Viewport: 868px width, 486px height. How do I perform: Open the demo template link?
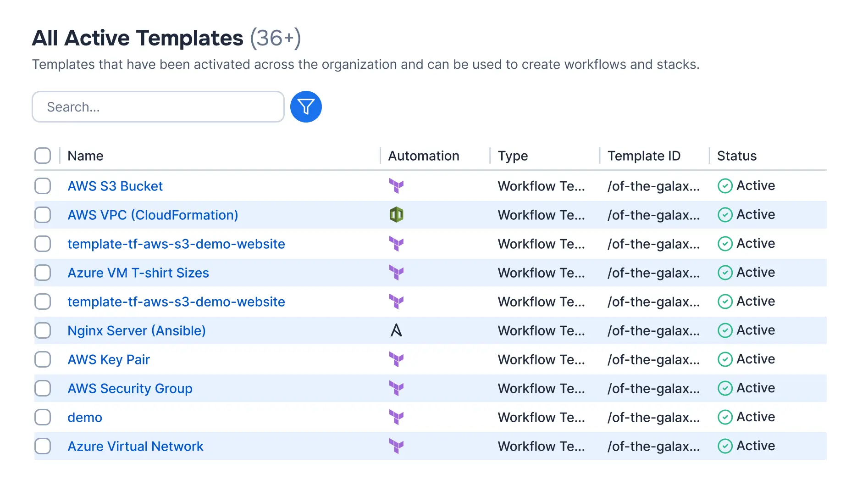click(85, 417)
